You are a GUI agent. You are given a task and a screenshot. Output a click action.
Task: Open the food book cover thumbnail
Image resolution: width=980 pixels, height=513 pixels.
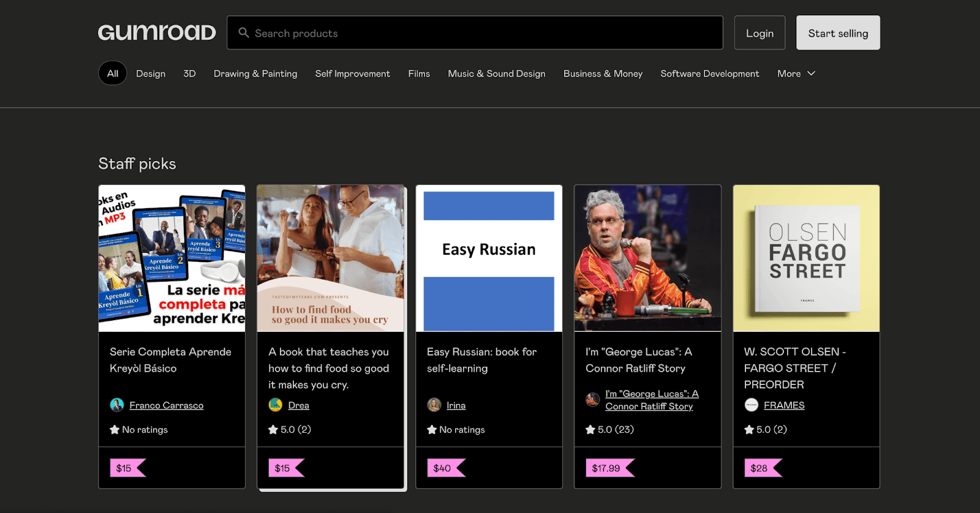pyautogui.click(x=331, y=258)
